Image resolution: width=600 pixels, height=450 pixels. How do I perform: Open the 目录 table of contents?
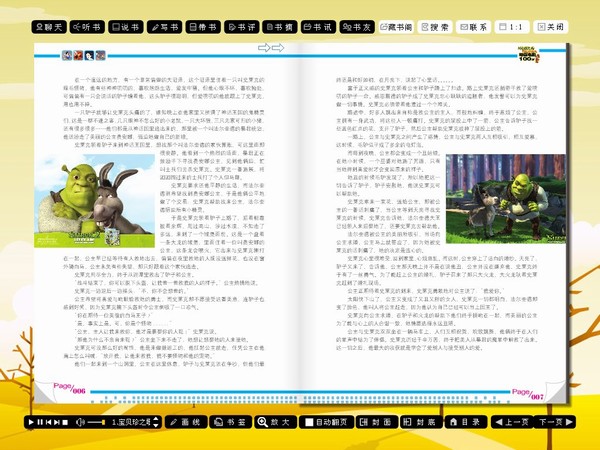tap(466, 422)
